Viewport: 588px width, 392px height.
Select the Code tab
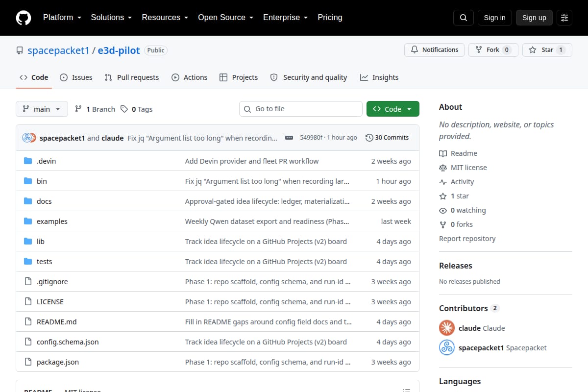pyautogui.click(x=34, y=77)
